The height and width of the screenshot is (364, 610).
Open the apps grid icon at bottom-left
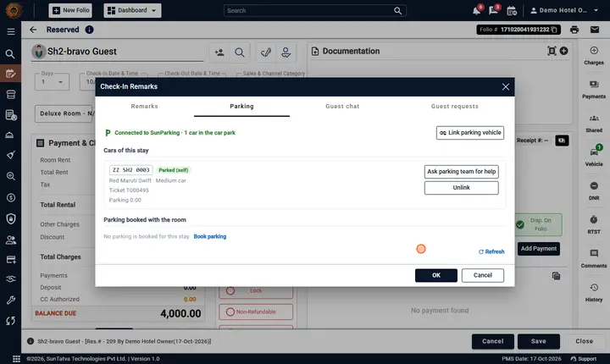pos(16,359)
